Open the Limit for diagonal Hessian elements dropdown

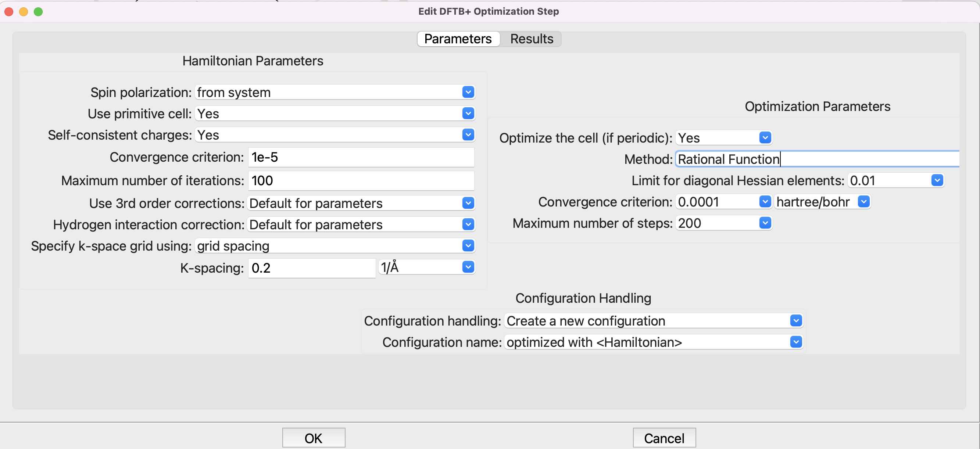[895, 180]
